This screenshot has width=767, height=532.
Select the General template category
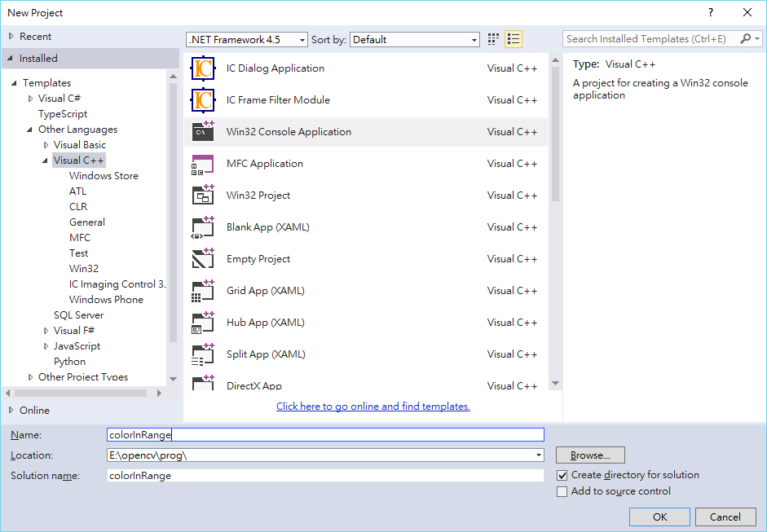(x=87, y=222)
